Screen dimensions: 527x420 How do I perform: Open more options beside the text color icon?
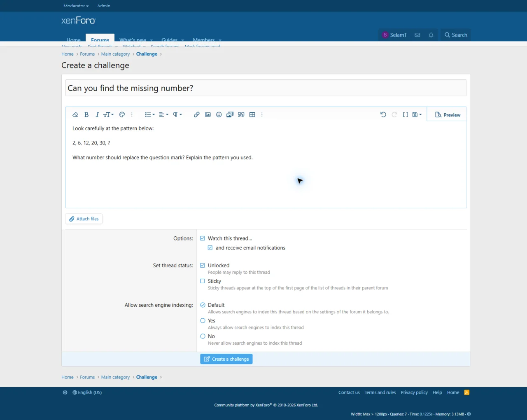pos(132,115)
